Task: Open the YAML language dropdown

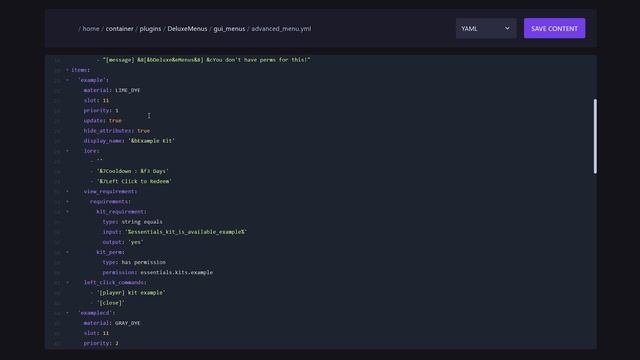Action: (x=486, y=28)
